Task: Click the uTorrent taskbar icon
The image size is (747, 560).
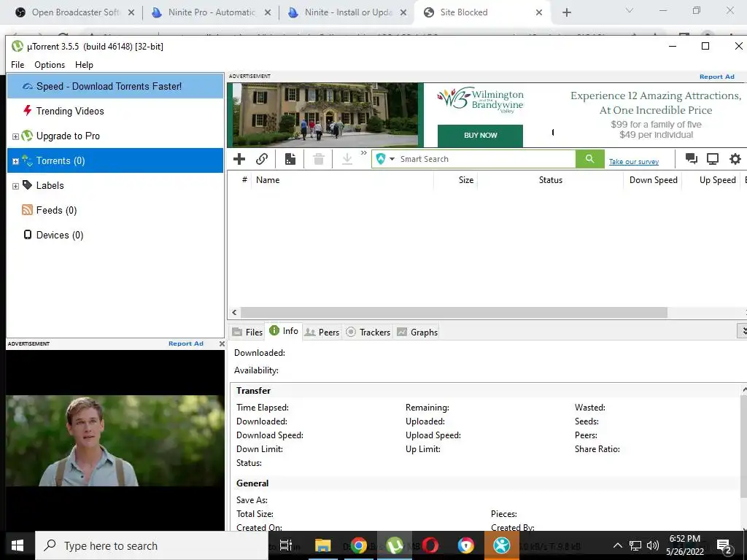Action: pos(395,545)
